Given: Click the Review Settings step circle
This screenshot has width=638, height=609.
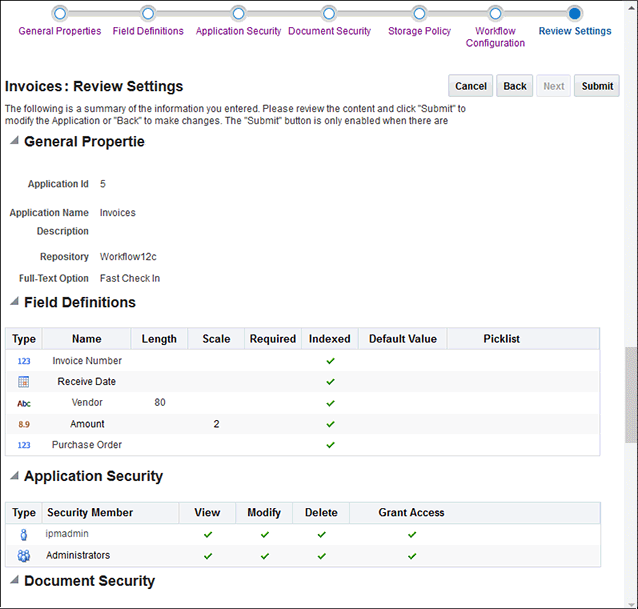Looking at the screenshot, I should (x=574, y=13).
